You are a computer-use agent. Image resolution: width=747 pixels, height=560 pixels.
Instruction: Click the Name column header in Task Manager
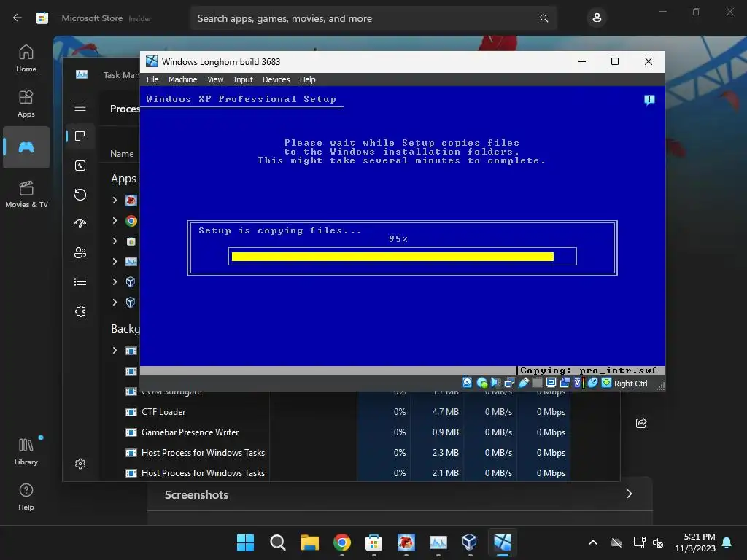tap(122, 154)
